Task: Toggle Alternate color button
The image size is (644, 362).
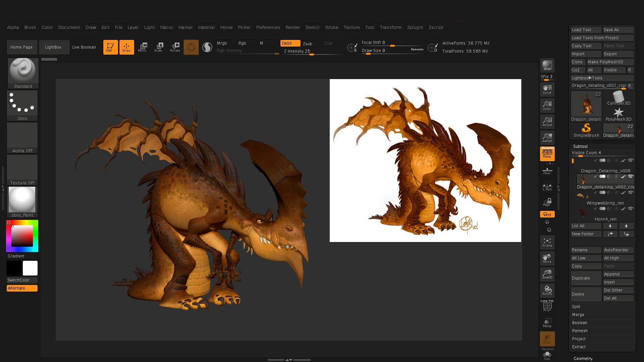Action: (x=22, y=288)
